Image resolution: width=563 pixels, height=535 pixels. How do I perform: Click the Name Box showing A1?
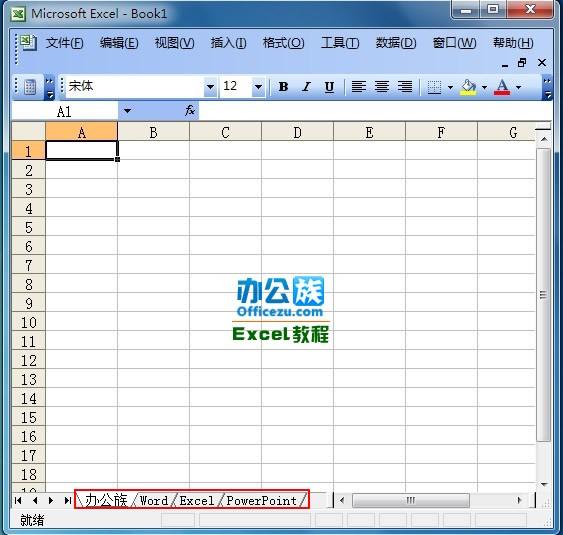tap(65, 111)
